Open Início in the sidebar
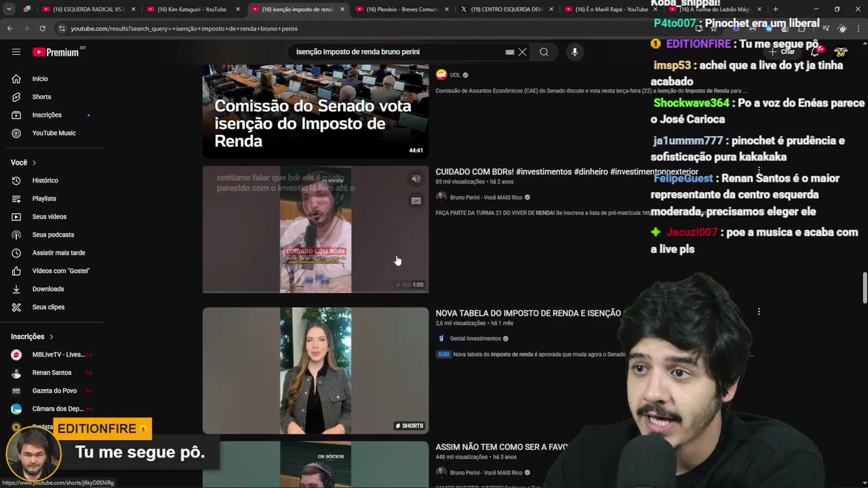The image size is (868, 488). click(x=40, y=79)
